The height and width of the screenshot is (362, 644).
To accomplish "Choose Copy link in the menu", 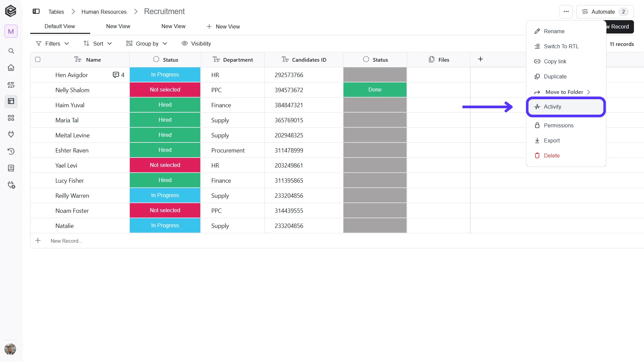I will click(x=566, y=61).
